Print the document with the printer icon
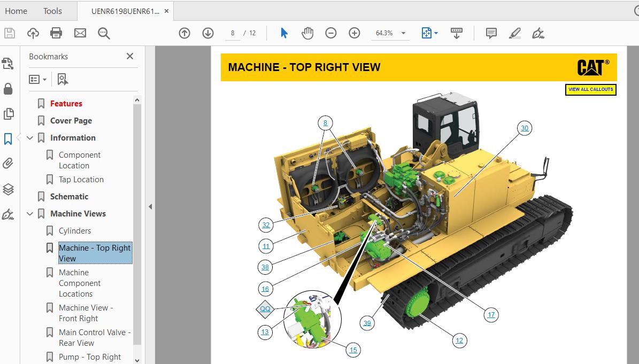639x364 pixels. coord(56,33)
